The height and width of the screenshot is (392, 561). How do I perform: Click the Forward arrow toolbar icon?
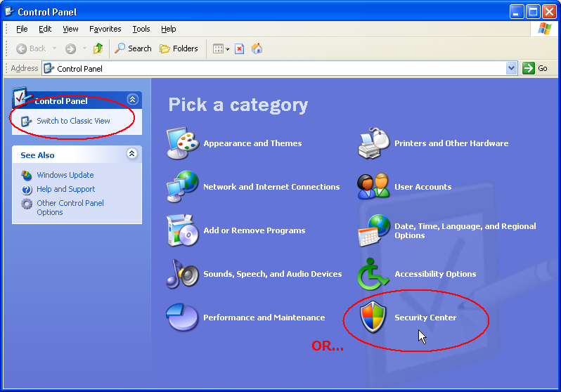[70, 48]
